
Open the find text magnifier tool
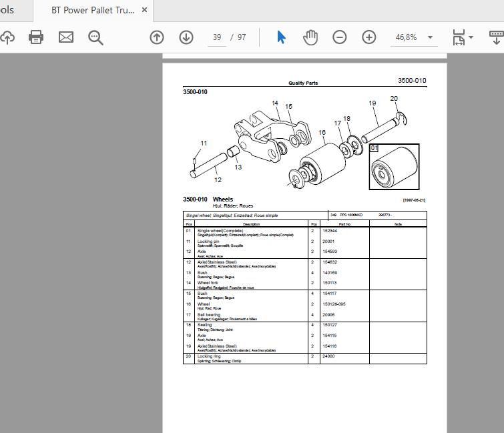pos(95,37)
